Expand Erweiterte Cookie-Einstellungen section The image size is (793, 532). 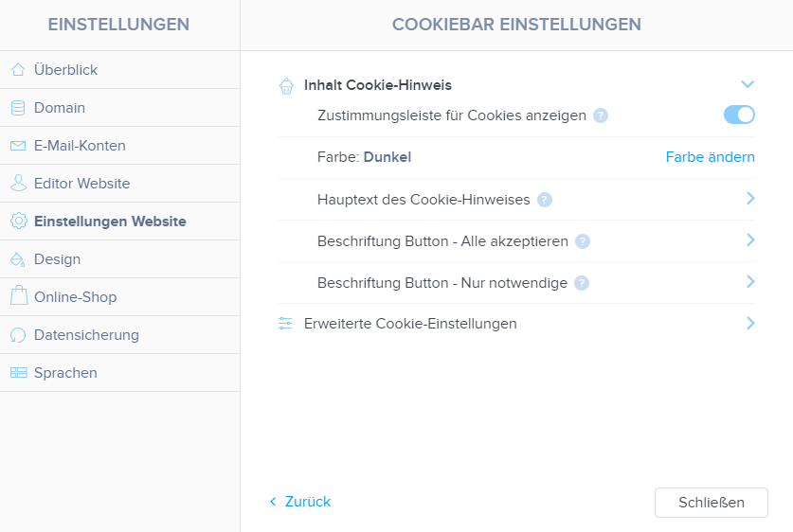pos(750,323)
